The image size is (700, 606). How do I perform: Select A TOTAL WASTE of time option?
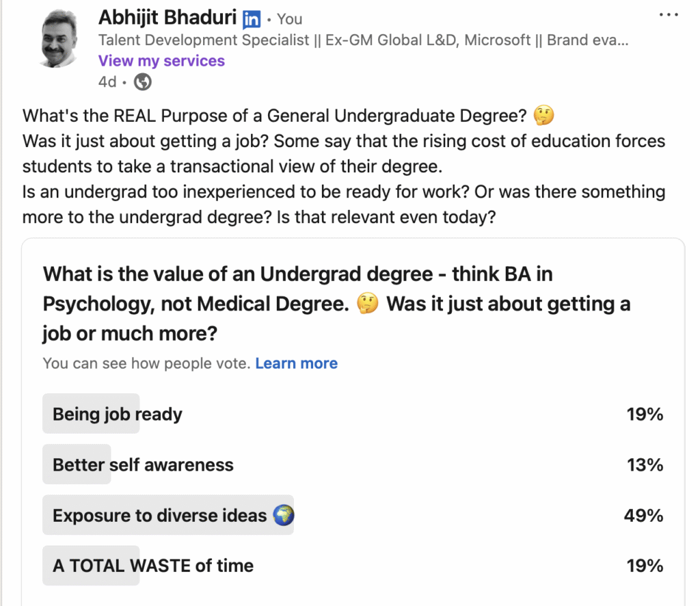153,566
